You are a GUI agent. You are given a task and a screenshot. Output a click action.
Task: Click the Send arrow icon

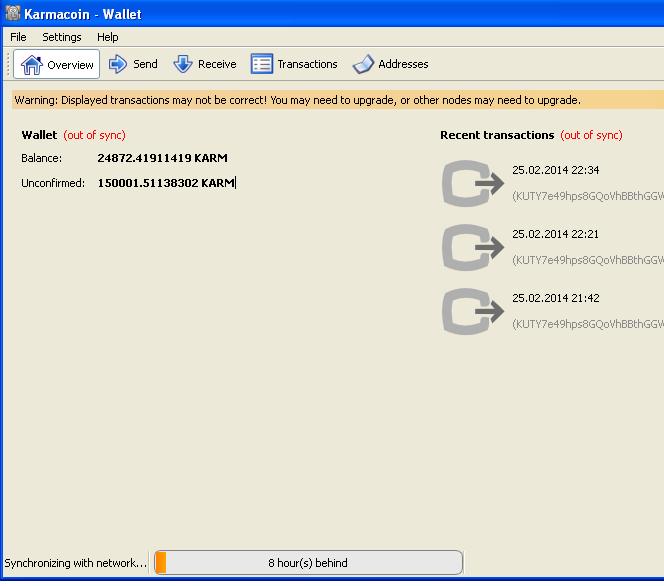118,64
